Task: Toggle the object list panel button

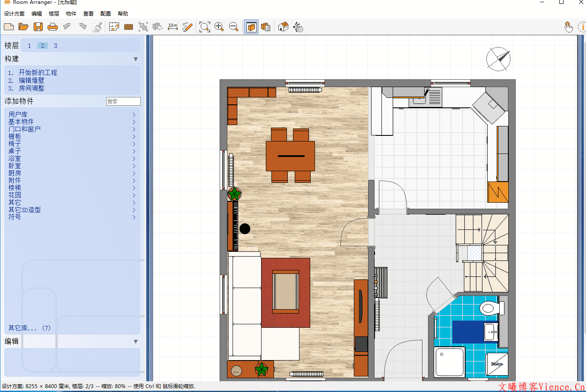Action: point(266,27)
